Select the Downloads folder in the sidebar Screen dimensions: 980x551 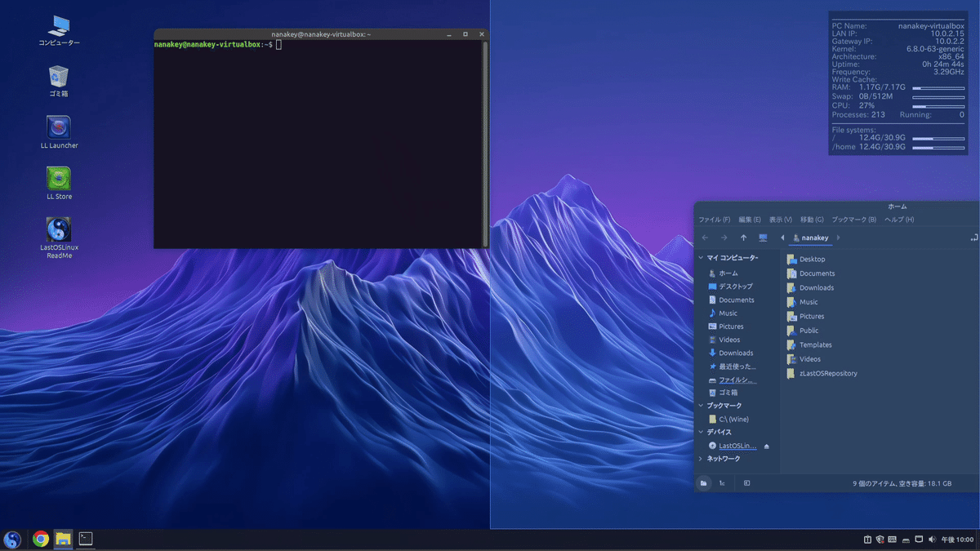(x=733, y=353)
